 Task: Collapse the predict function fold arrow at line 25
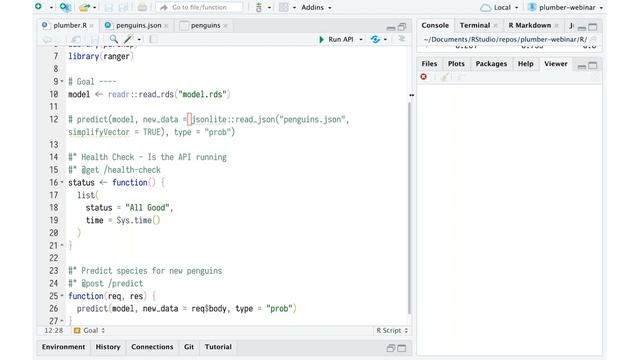click(62, 296)
